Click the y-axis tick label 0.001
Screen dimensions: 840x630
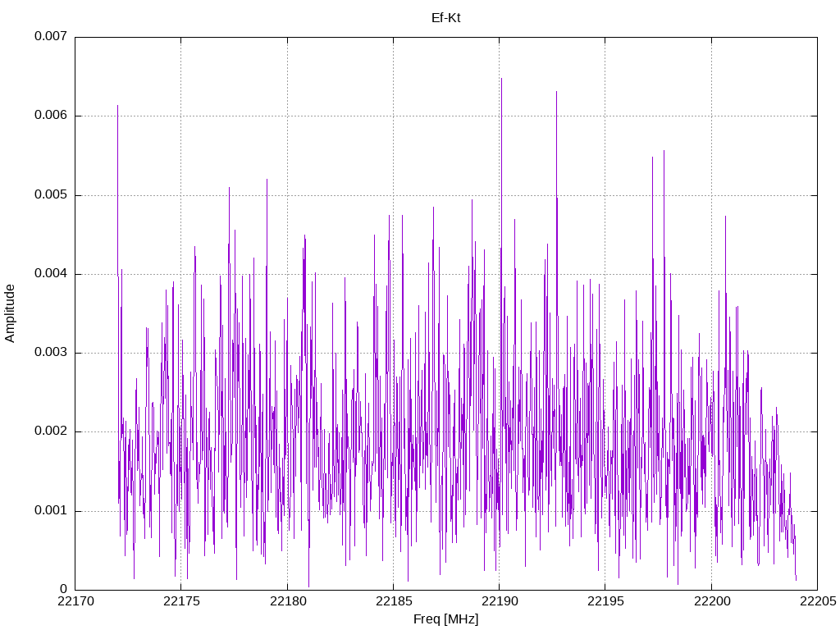point(51,510)
